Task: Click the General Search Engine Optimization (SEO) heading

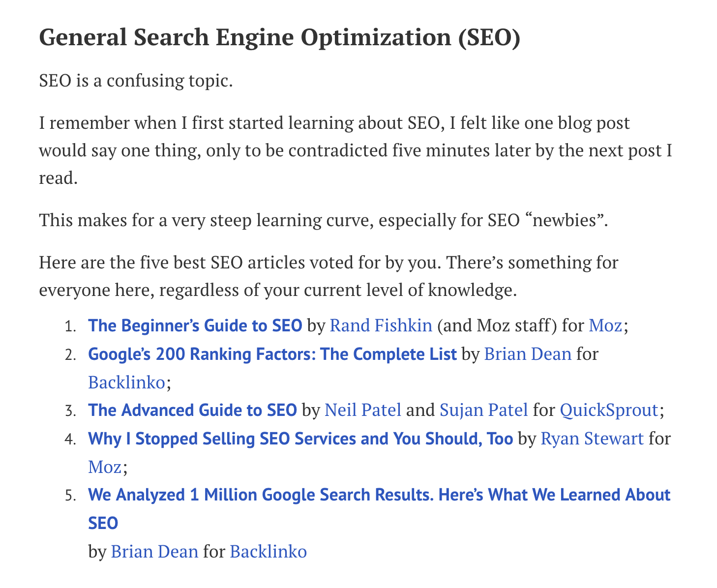Action: tap(279, 38)
